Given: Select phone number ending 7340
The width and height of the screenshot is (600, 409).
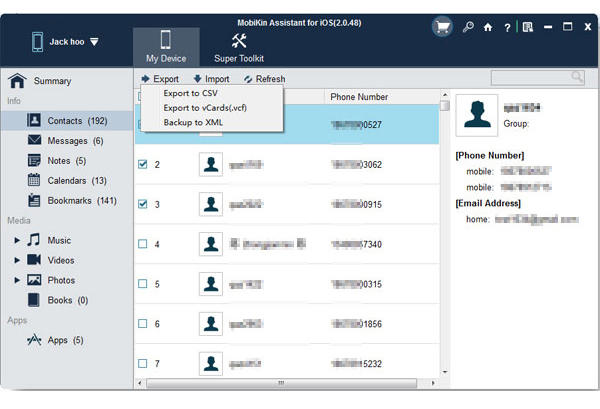Looking at the screenshot, I should tap(356, 244).
